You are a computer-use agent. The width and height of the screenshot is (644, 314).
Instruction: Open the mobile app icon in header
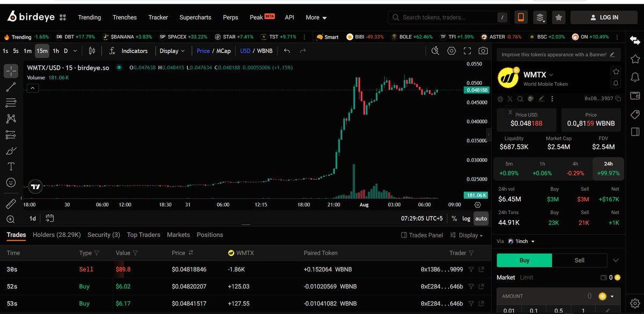point(520,17)
